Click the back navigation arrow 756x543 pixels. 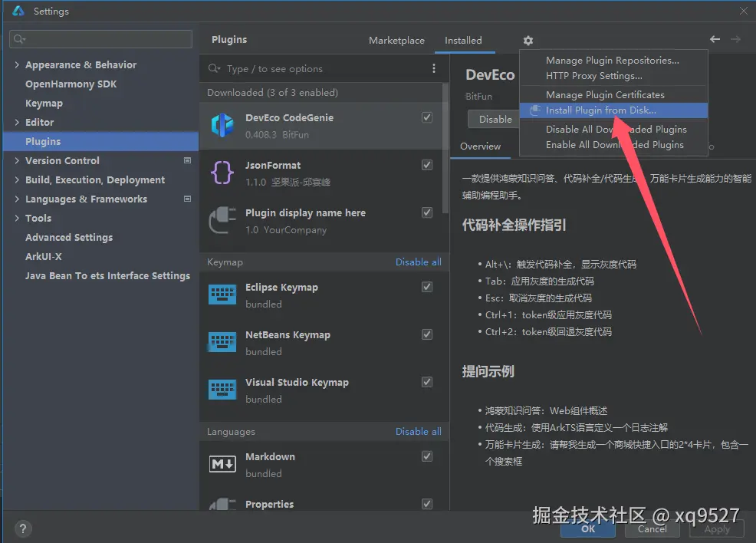715,39
